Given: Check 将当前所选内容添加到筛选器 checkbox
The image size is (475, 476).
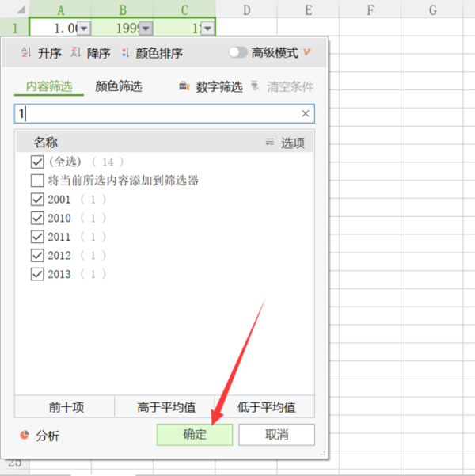Looking at the screenshot, I should [37, 181].
